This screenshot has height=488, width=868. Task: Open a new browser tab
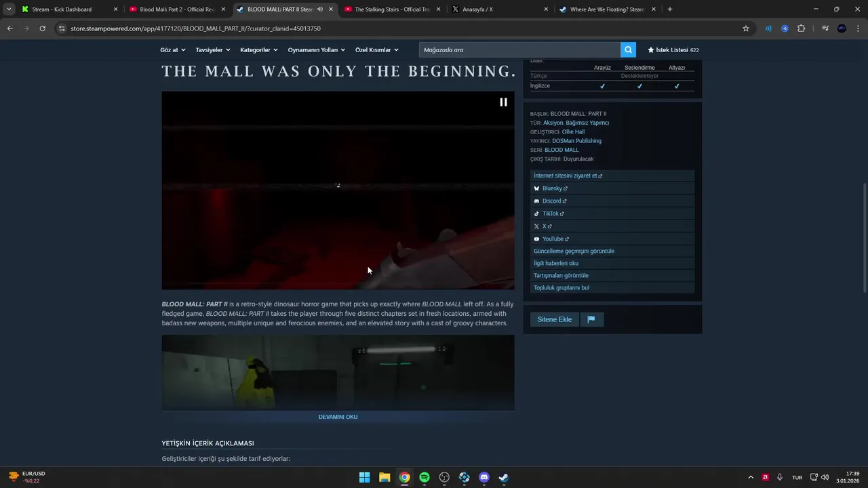tap(670, 9)
